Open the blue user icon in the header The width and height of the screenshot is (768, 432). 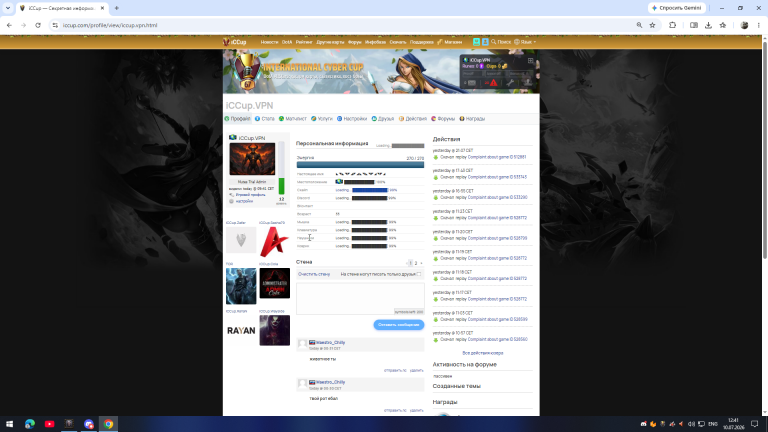click(485, 42)
